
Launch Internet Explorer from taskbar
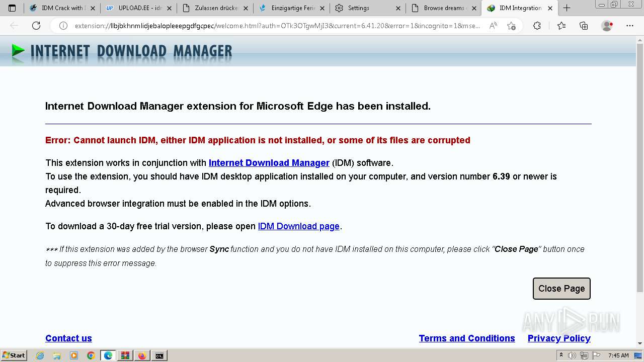40,355
